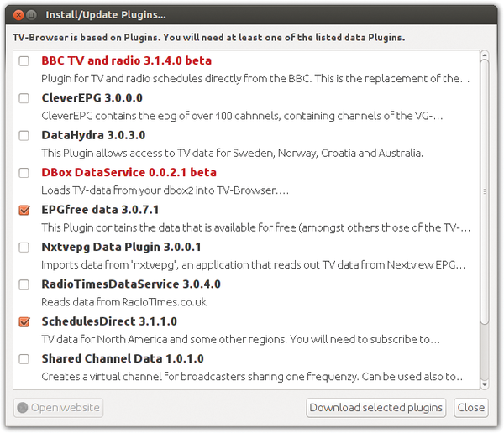The height and width of the screenshot is (433, 504).
Task: Select the SchedulesDirect plugin description text
Action: (x=241, y=340)
